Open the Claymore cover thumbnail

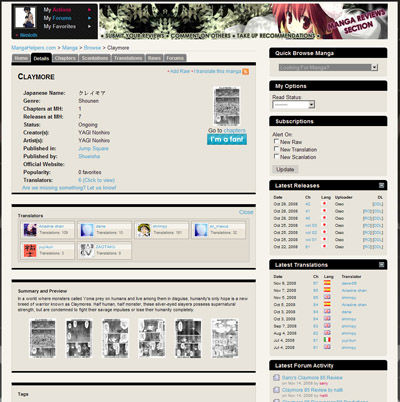tap(227, 106)
